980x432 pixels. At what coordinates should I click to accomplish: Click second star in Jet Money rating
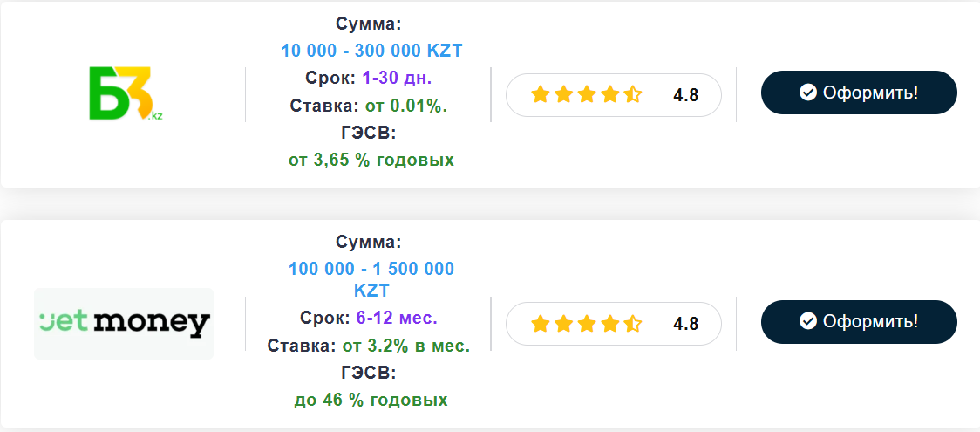click(563, 323)
